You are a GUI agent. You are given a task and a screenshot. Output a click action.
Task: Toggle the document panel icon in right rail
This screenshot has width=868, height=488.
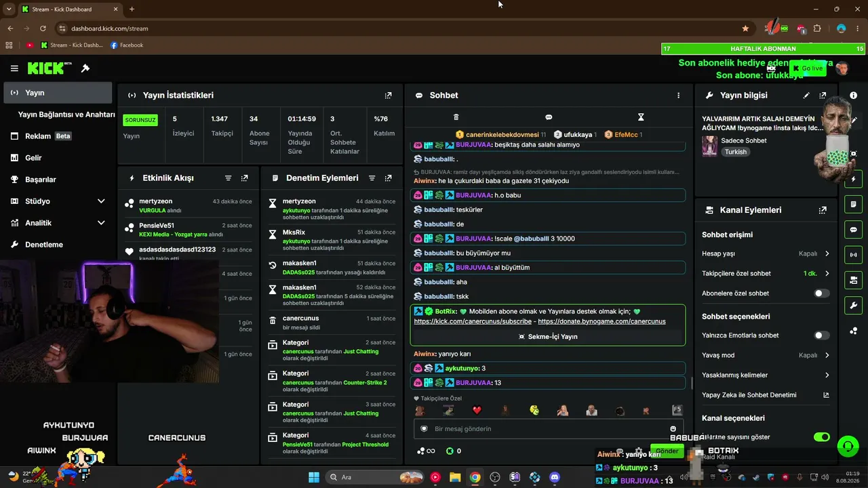[x=854, y=205]
